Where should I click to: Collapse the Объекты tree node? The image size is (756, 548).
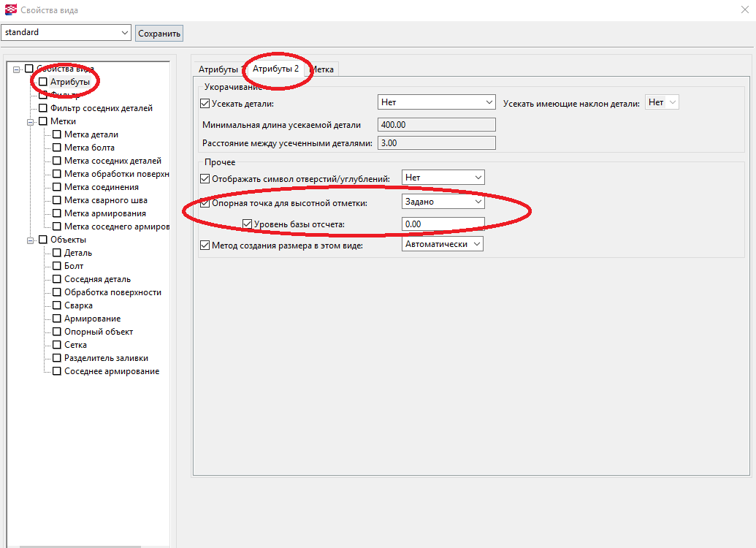coord(31,240)
